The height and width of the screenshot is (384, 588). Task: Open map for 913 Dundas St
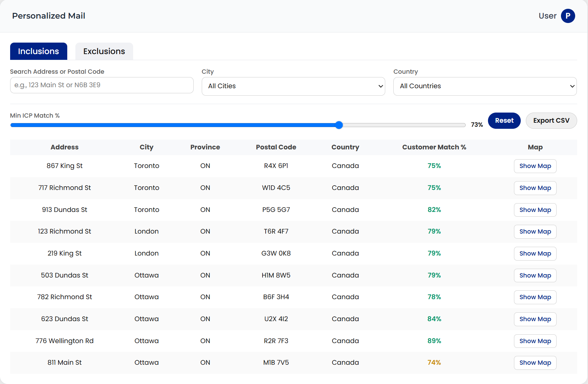tap(535, 210)
